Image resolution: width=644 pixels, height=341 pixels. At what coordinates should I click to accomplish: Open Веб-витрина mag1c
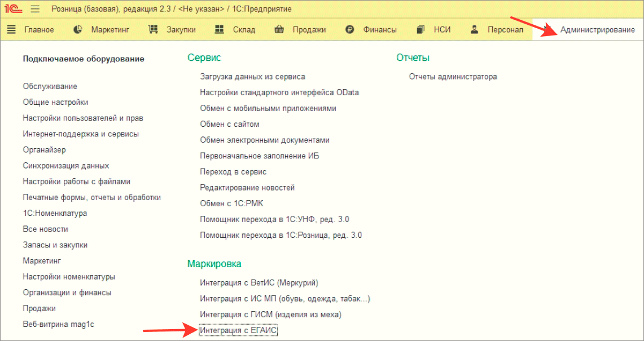59,324
